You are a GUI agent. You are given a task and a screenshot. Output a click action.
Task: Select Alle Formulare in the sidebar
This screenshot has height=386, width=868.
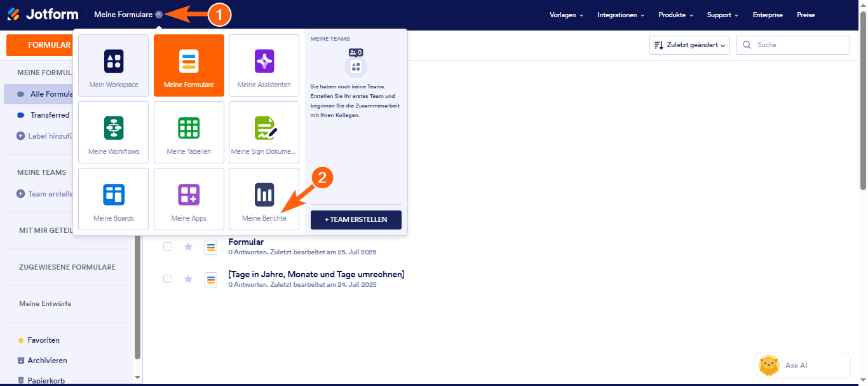[x=39, y=94]
